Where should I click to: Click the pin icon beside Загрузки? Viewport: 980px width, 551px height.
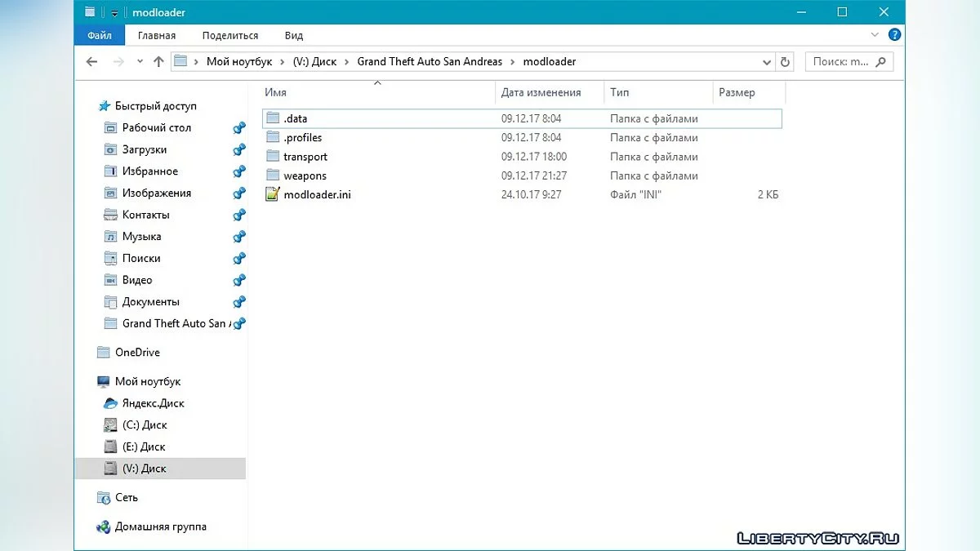(239, 149)
